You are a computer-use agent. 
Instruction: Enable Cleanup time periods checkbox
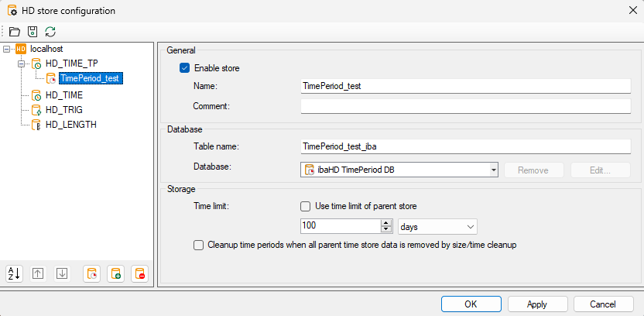coord(198,245)
